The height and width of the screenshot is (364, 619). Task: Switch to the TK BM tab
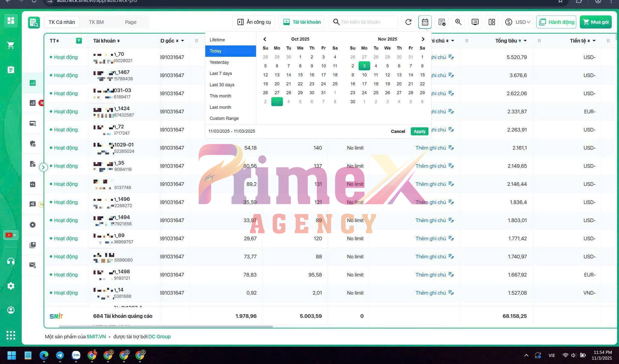coord(96,22)
